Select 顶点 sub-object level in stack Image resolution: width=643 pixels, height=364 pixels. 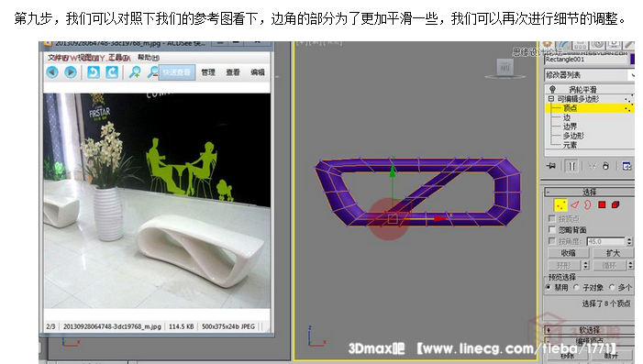[x=570, y=108]
